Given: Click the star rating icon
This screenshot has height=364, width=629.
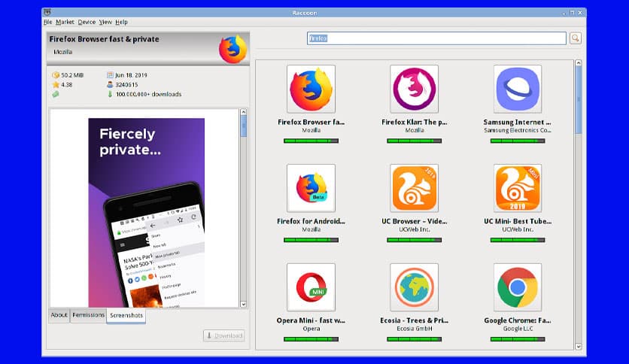Looking at the screenshot, I should [56, 84].
